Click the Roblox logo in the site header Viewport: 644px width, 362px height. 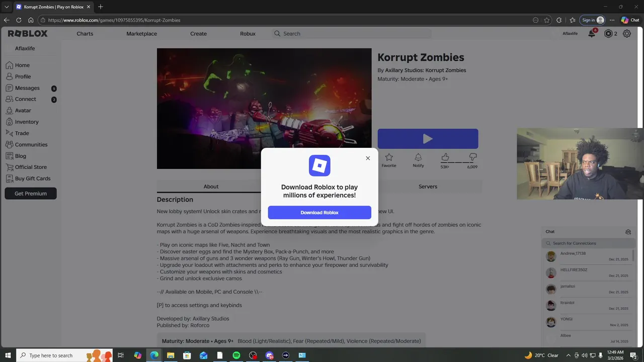(28, 34)
